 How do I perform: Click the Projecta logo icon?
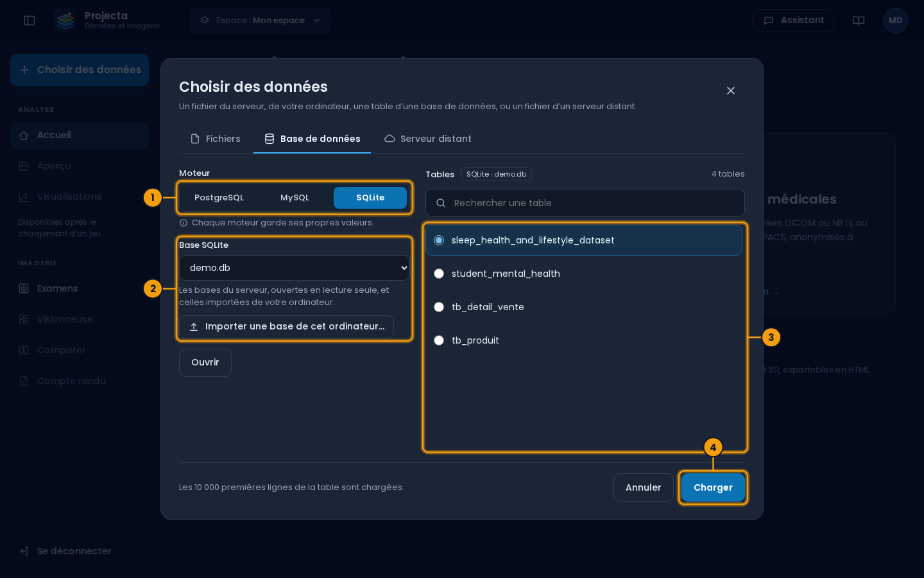click(x=65, y=21)
